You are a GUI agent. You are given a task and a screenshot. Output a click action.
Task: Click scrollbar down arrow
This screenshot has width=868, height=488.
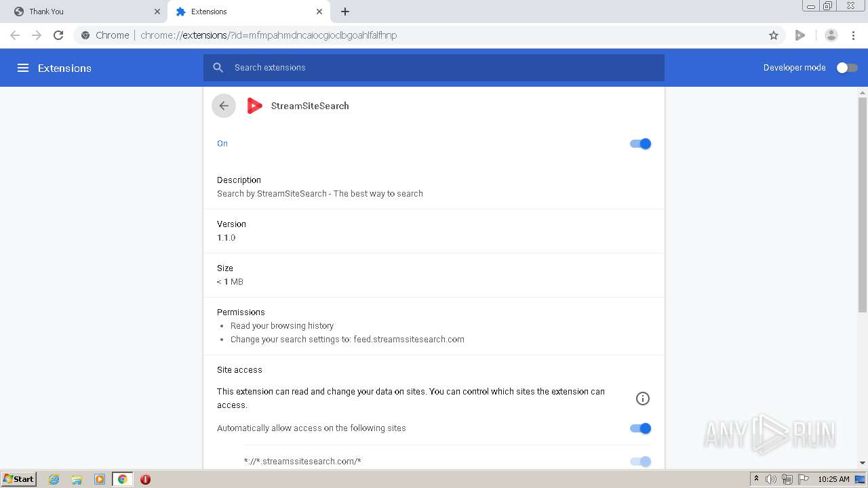click(x=863, y=464)
